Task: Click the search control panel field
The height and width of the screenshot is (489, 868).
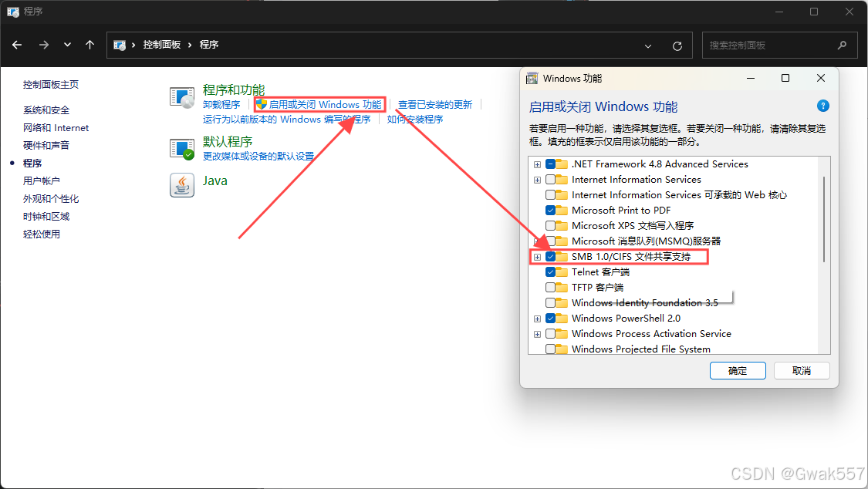Action: (779, 46)
